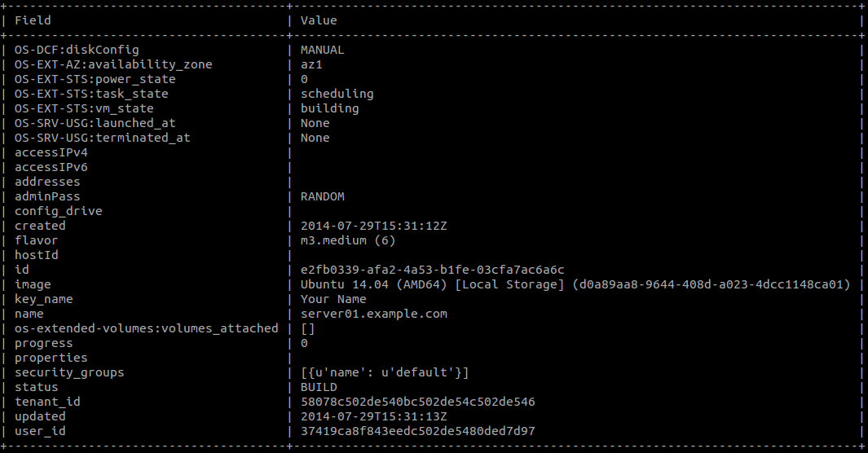Select the MANUAL diskConfig value
868x453 pixels.
322,50
